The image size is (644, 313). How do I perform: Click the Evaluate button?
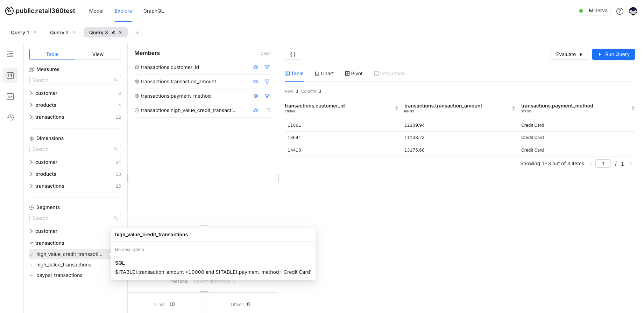tap(569, 54)
